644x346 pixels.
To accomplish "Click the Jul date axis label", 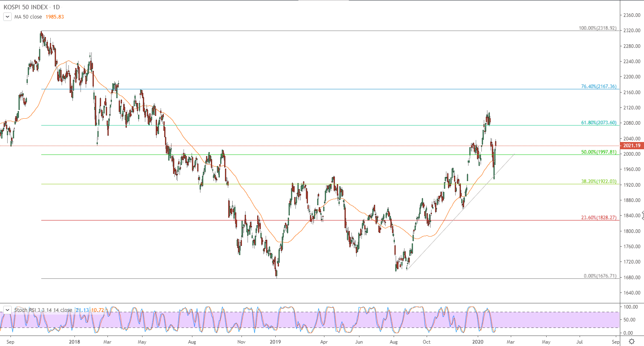I will [580, 342].
